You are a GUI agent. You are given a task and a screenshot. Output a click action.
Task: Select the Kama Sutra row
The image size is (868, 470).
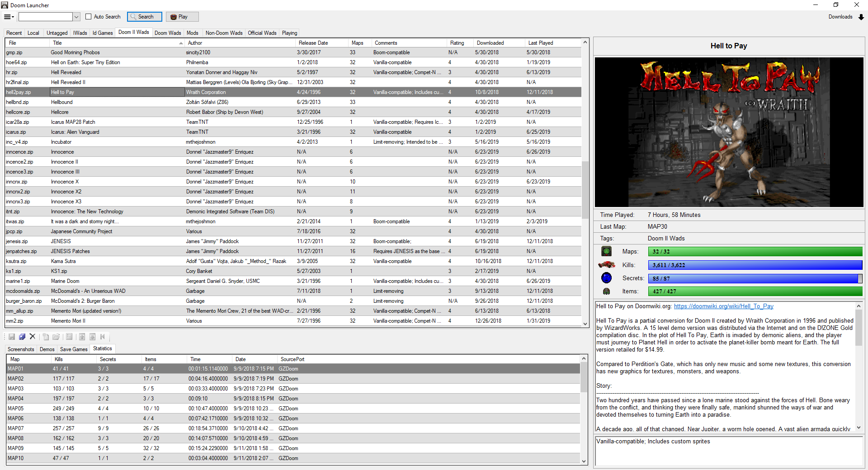(x=293, y=261)
